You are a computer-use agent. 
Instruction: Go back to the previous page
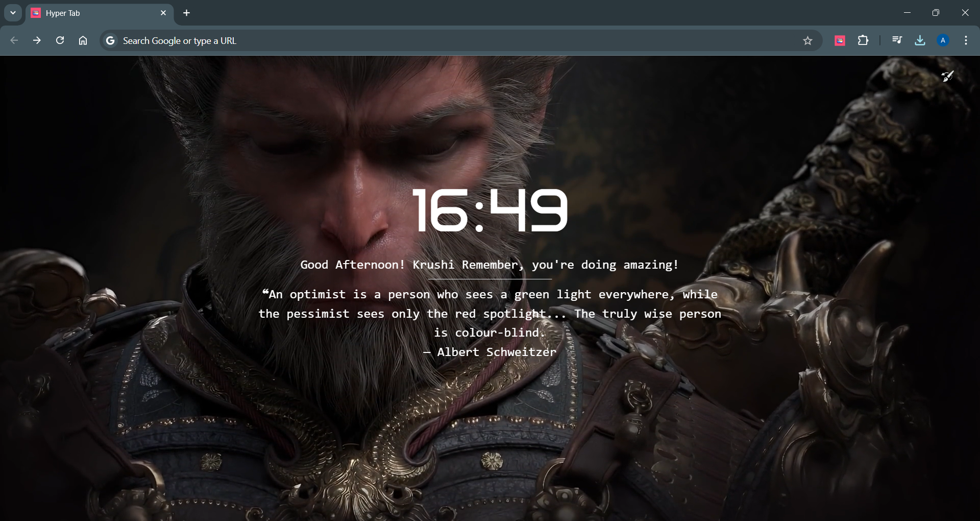pyautogui.click(x=14, y=40)
